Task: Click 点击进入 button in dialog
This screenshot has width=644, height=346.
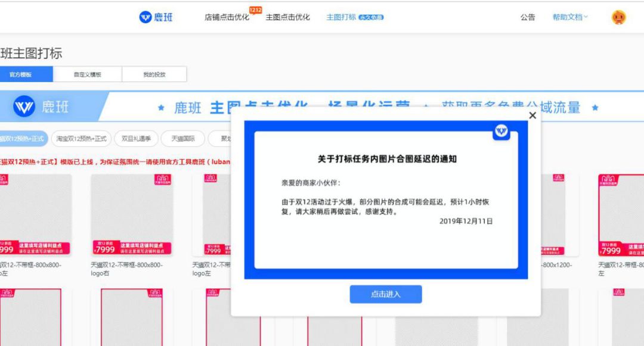Action: click(x=386, y=294)
